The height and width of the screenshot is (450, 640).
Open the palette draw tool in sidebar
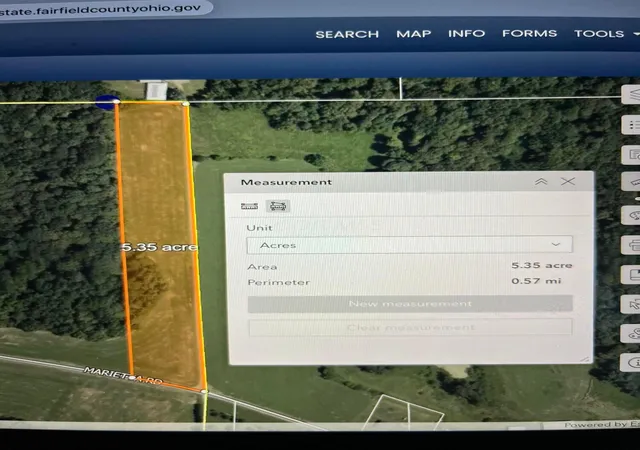click(x=631, y=215)
